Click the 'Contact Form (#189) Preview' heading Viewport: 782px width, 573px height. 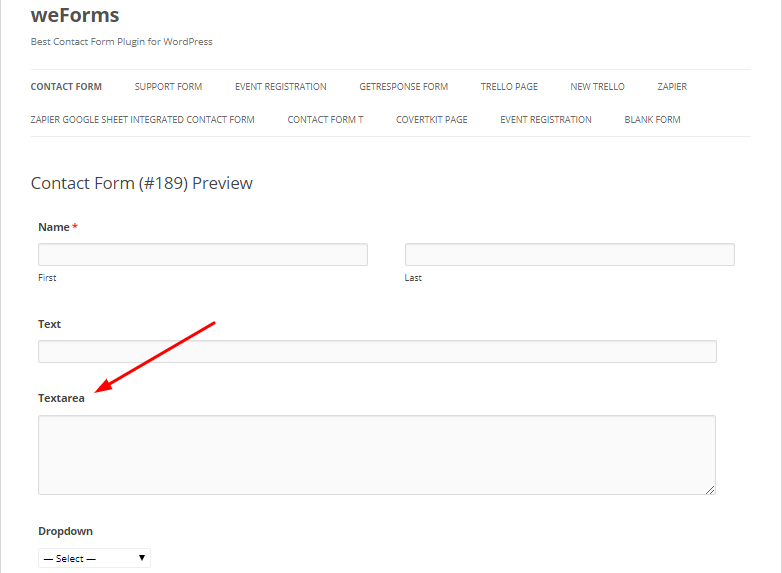(142, 184)
